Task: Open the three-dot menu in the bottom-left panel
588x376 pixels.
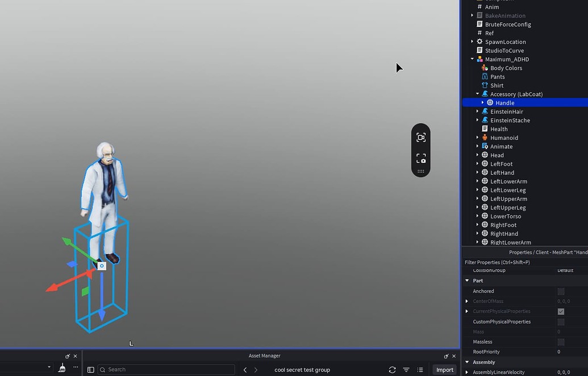Action: (76, 367)
